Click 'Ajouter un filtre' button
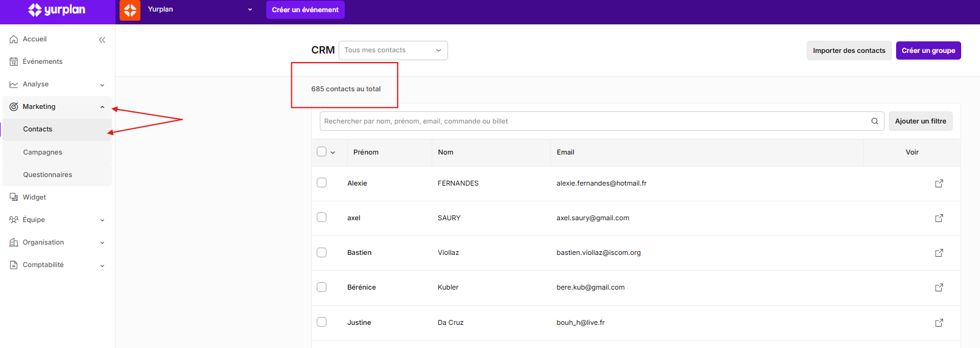 pos(920,121)
